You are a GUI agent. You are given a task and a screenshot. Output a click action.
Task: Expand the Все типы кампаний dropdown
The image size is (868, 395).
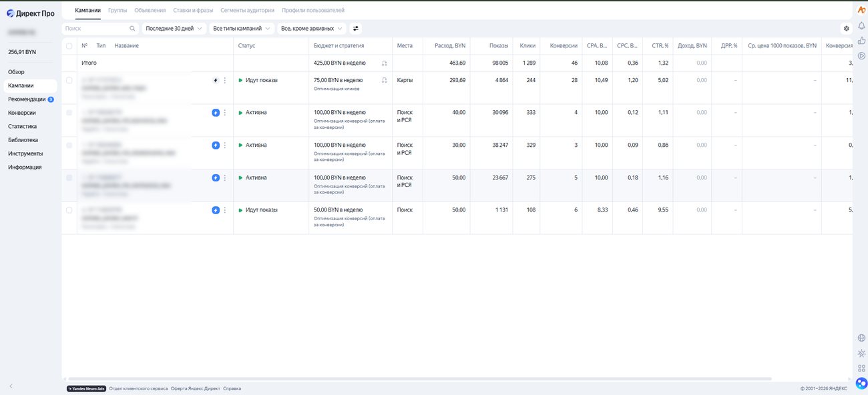241,29
